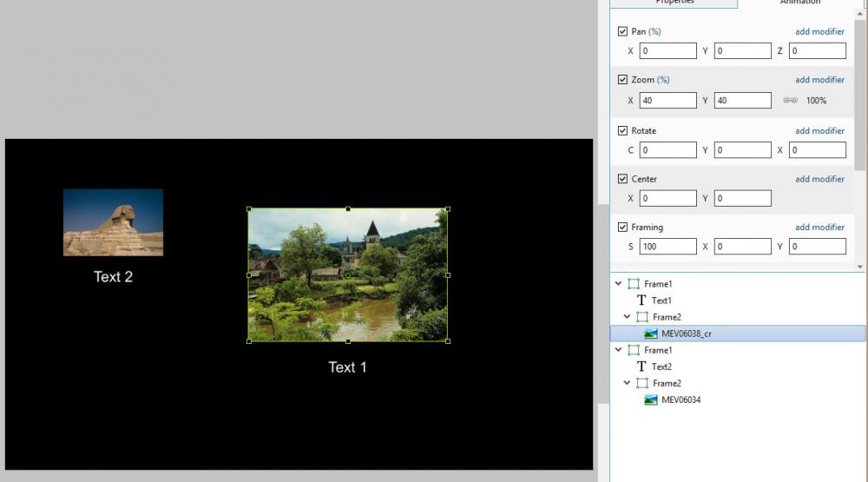Switch to the Properties tab
Screen dimensions: 868x482
click(674, 3)
